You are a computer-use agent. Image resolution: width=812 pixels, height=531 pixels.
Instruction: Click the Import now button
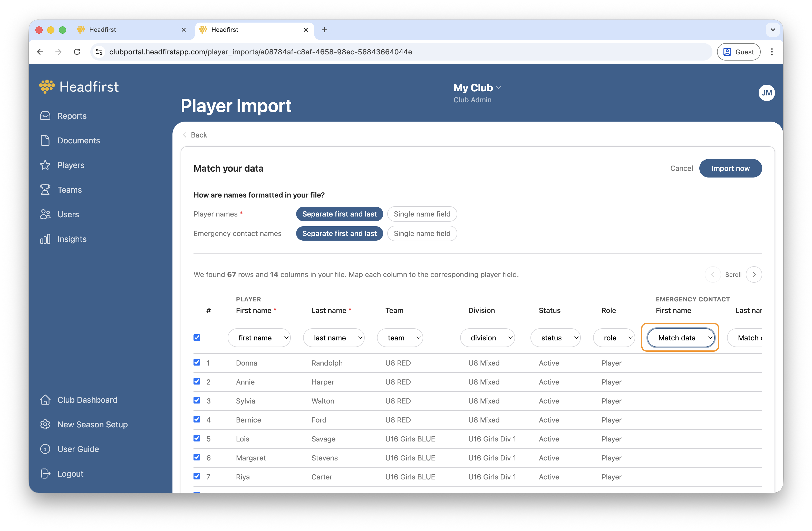click(730, 168)
